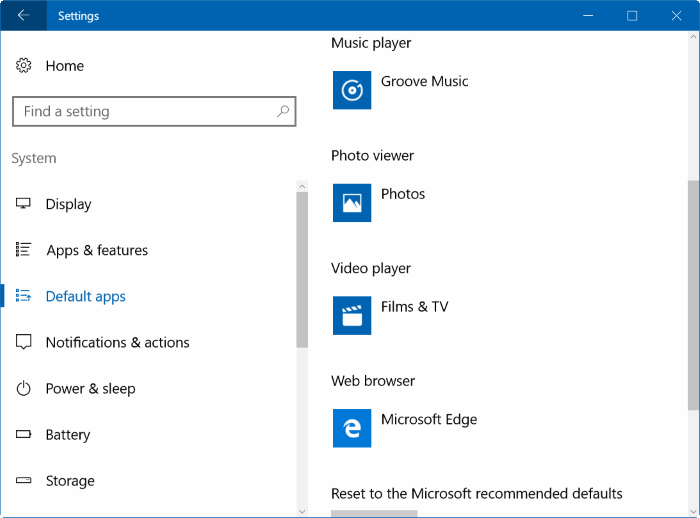
Task: Maximize the Settings window
Action: tap(632, 16)
